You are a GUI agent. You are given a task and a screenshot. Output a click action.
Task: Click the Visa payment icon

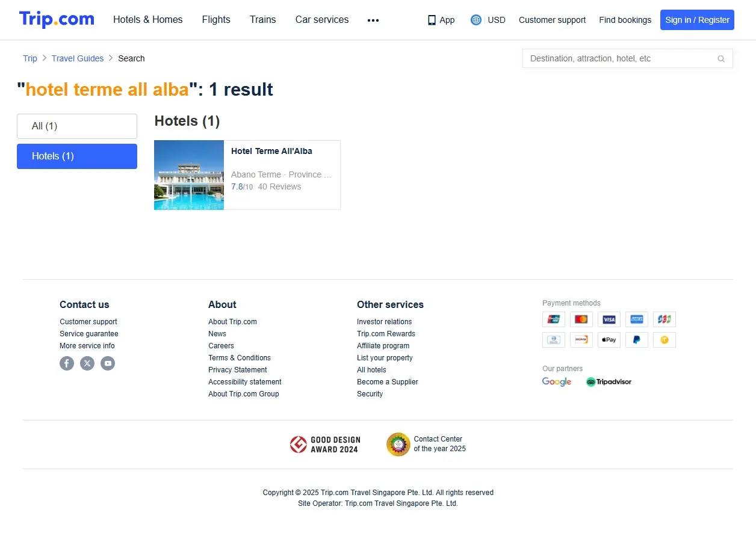click(609, 319)
